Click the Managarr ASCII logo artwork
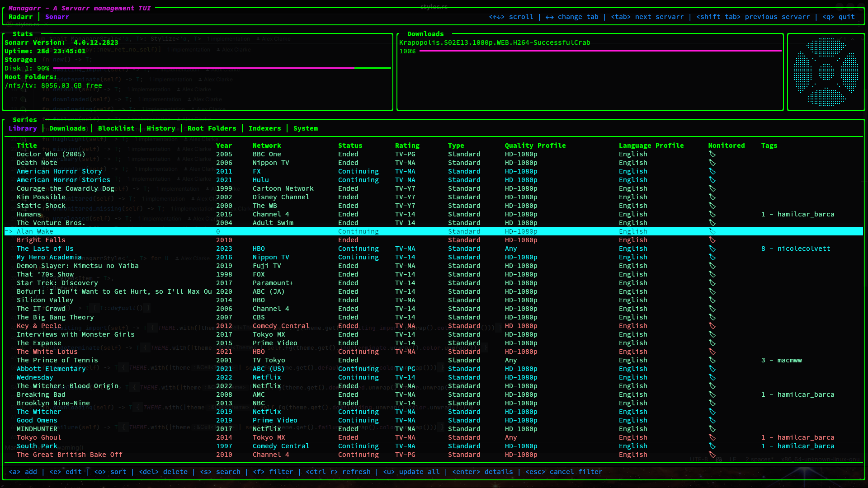 click(x=826, y=71)
